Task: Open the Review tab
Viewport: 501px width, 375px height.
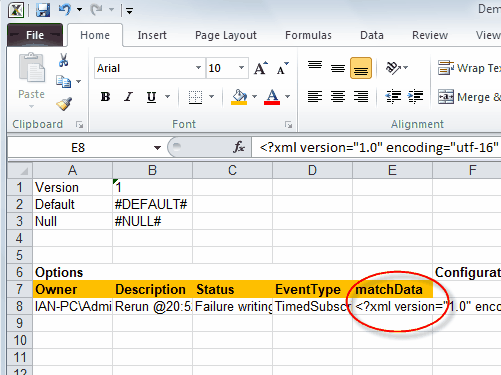Action: coord(430,35)
